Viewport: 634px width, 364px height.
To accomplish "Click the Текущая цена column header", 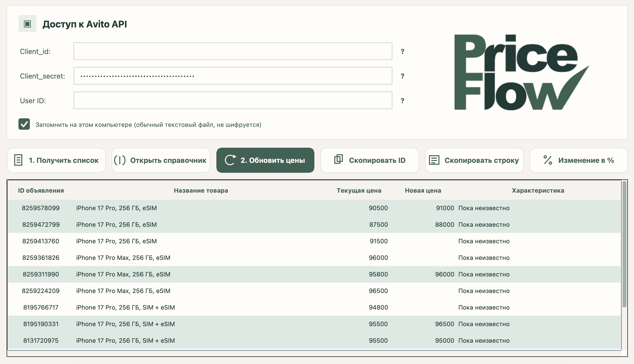I will click(x=359, y=191).
